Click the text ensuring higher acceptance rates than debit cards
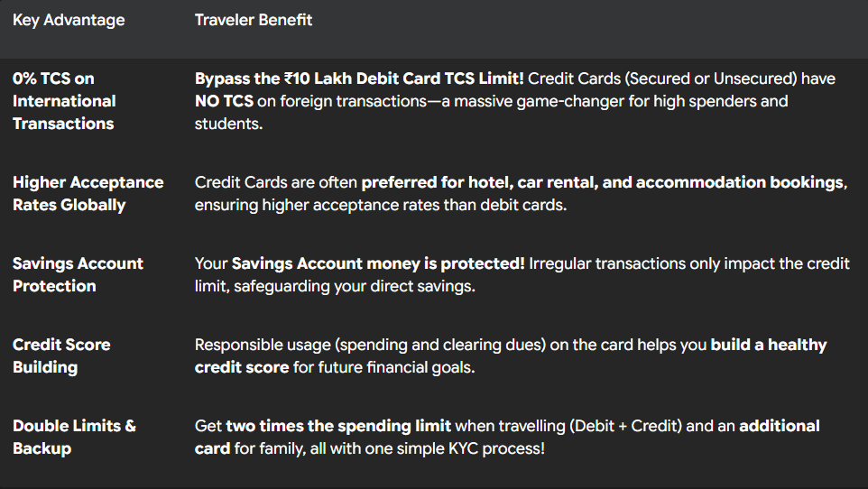868x489 pixels. pyautogui.click(x=380, y=206)
